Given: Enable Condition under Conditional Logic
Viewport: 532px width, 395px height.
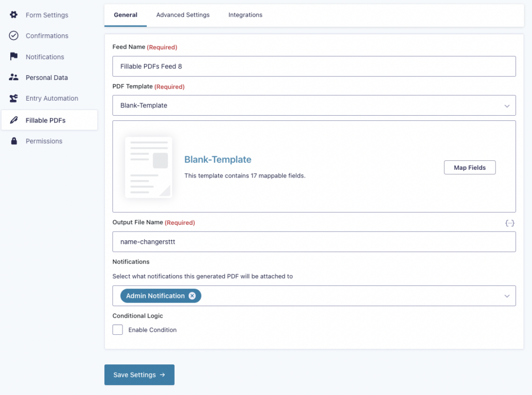Looking at the screenshot, I should click(117, 330).
